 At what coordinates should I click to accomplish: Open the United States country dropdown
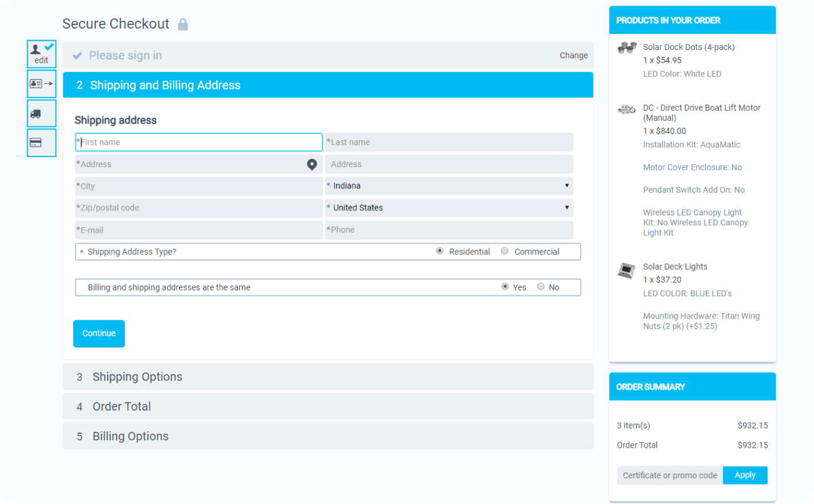(x=449, y=208)
